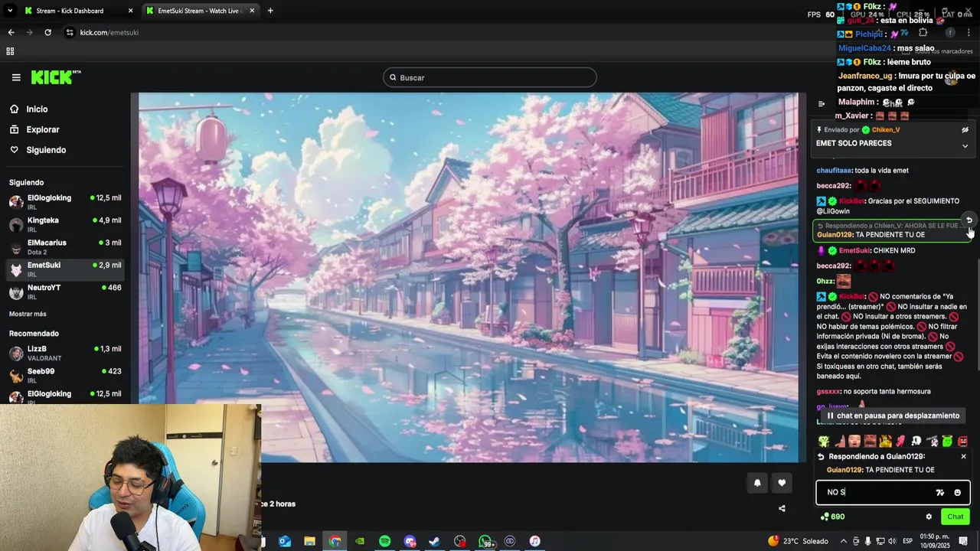Open Steam from the taskbar
Viewport: 980px width, 551px height.
pos(434,541)
